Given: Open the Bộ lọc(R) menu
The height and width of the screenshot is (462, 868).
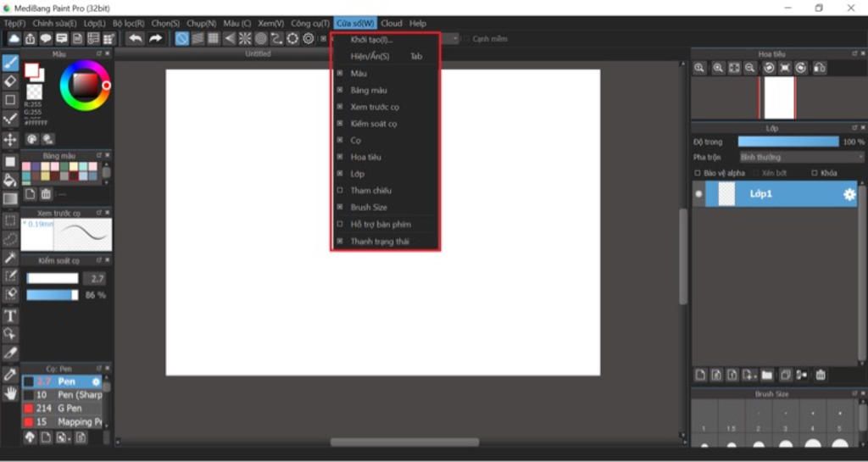Looking at the screenshot, I should [129, 23].
